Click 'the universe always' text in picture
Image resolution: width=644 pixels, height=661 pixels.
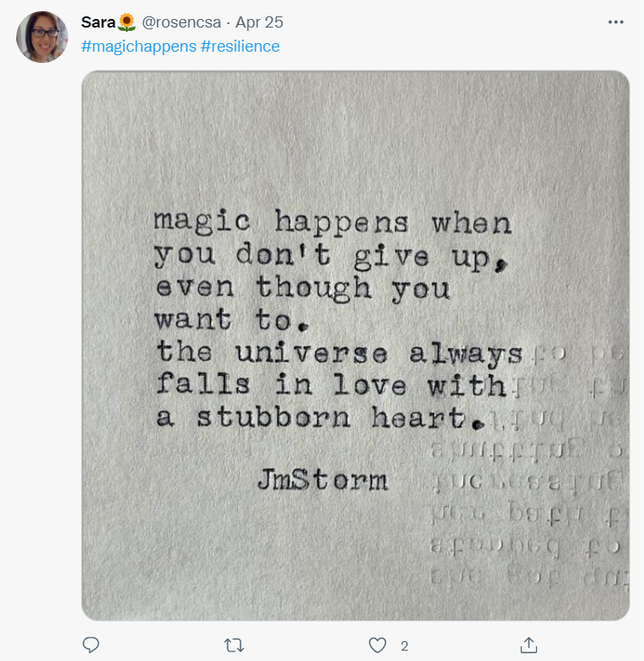point(340,352)
